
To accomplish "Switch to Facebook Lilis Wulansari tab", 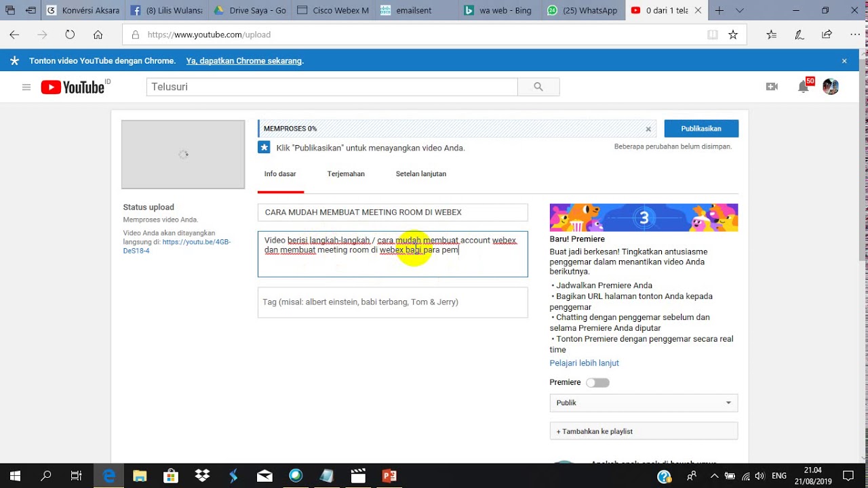I will click(x=166, y=10).
